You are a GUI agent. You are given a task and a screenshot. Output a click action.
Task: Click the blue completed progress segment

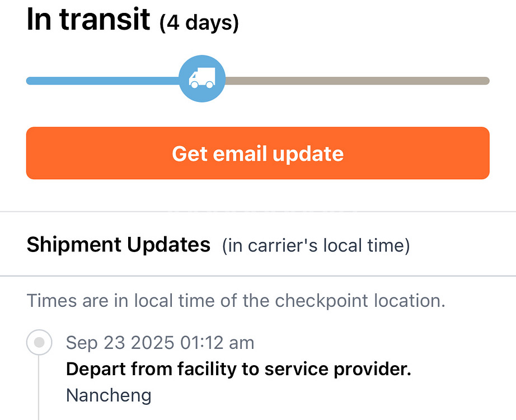102,81
